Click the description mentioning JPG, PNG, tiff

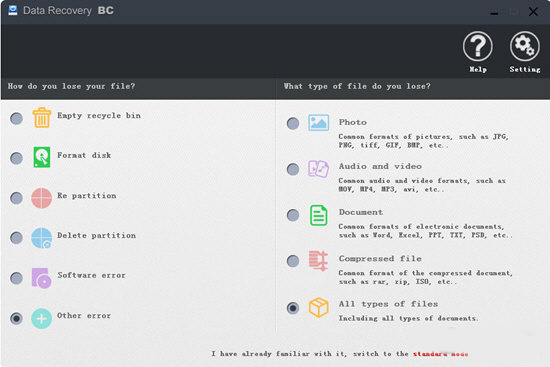[x=423, y=141]
